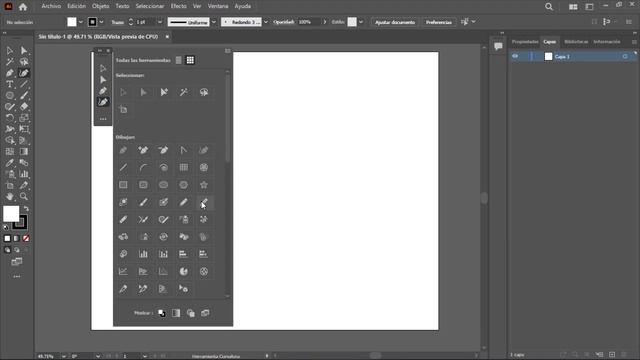640x360 pixels.
Task: Pick the Polygon tool in drawer
Action: tap(184, 185)
